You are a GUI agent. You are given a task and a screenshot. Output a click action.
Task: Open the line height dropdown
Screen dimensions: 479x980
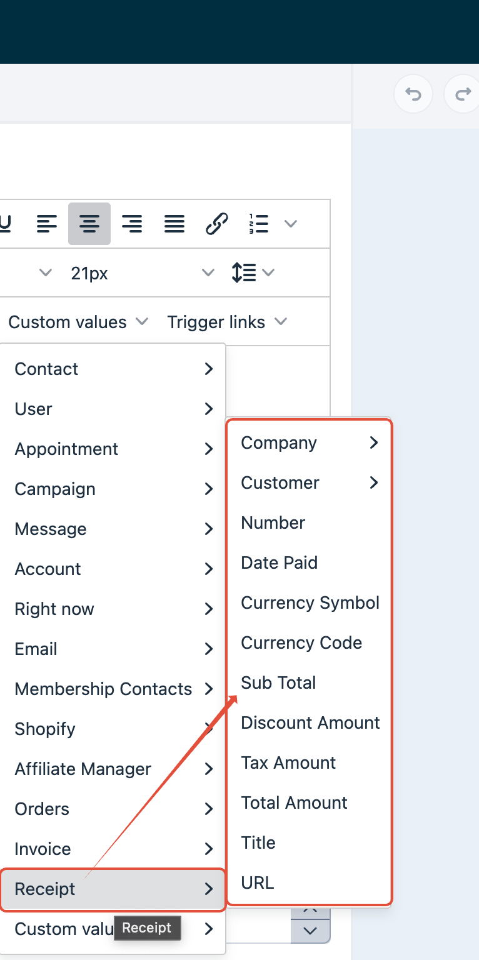click(x=253, y=272)
